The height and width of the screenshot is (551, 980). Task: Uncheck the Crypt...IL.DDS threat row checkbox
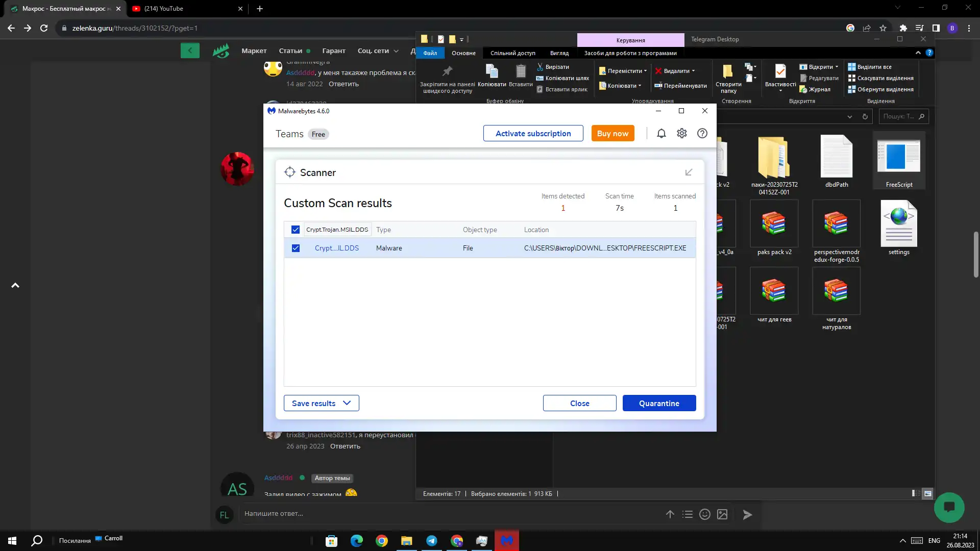(296, 248)
